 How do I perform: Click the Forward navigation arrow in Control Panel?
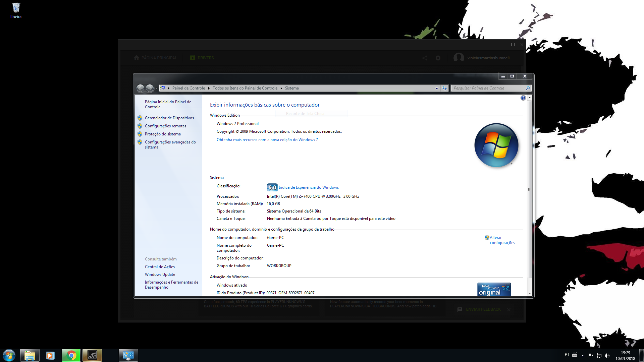150,88
